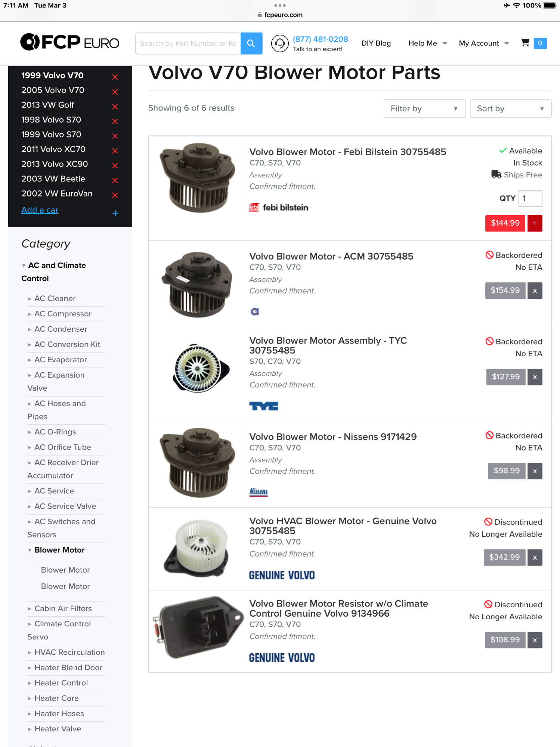Expand the AC Compressor category

click(x=63, y=314)
